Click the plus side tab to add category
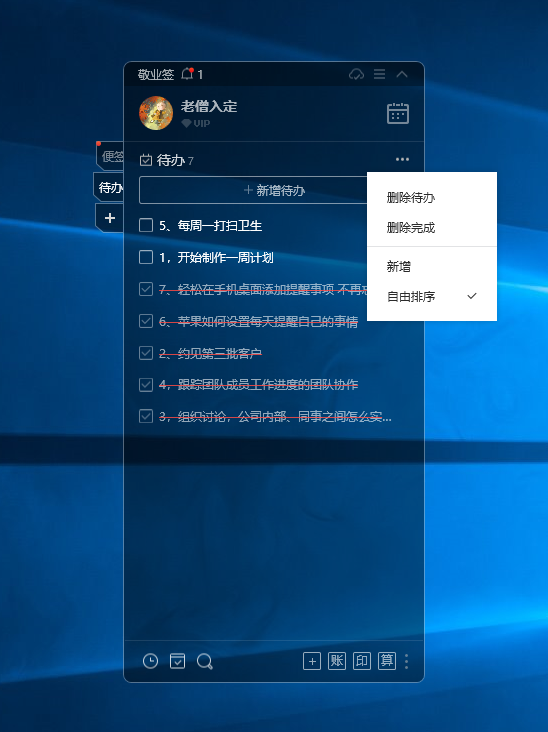This screenshot has height=732, width=548. pos(110,218)
